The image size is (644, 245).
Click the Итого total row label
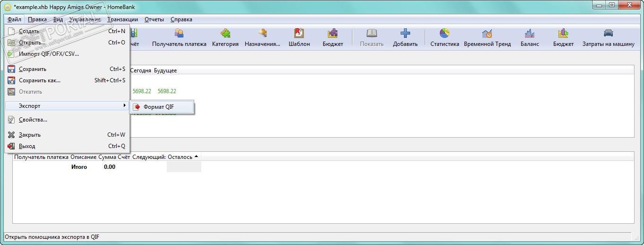(79, 167)
